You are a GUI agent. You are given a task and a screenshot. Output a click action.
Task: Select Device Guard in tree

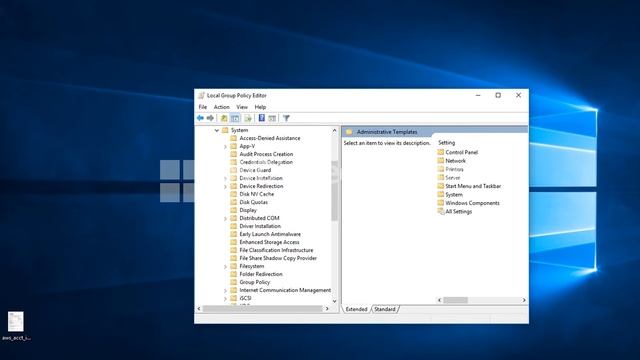tap(255, 170)
